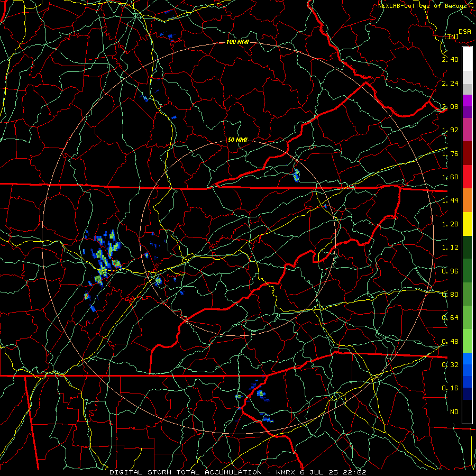The height and width of the screenshot is (476, 476).
Task: Click the 0.96 legend value
Action: tap(450, 271)
